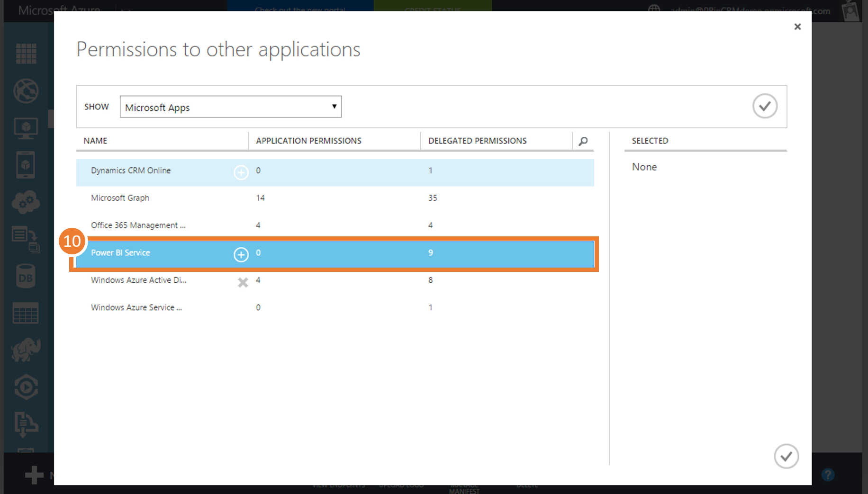Open the sidebar icon below Media Services
Viewport: 868px width, 494px height.
click(26, 424)
